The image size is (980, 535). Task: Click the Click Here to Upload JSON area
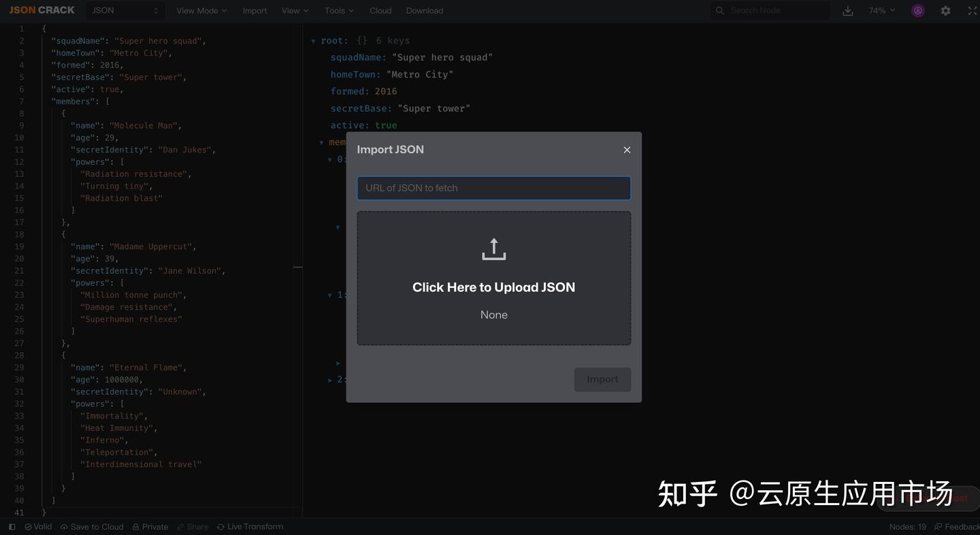[x=493, y=287]
